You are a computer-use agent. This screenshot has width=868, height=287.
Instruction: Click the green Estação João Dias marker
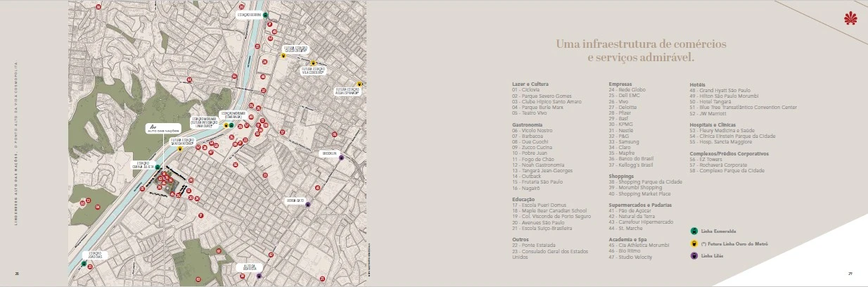coord(84,263)
